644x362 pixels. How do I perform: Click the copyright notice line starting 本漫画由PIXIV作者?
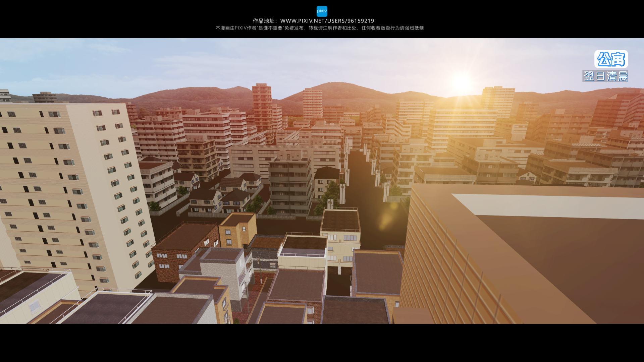point(319,28)
